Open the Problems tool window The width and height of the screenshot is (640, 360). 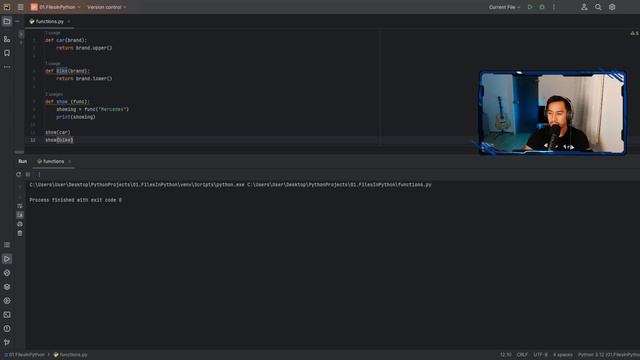[x=7, y=329]
